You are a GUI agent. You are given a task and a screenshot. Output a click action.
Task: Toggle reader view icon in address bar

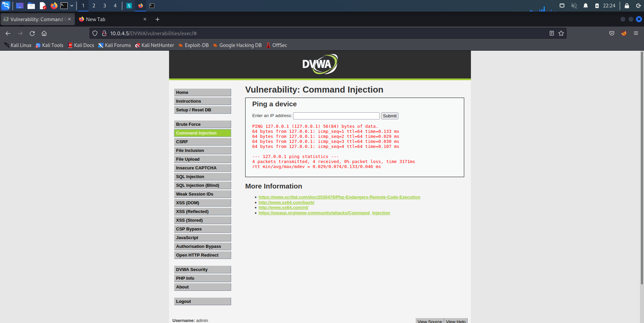click(x=551, y=34)
